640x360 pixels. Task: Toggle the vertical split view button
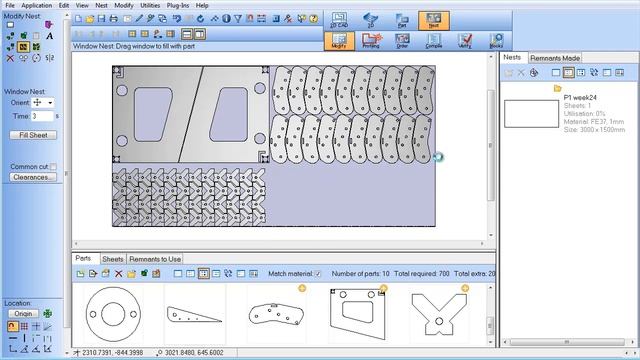[x=200, y=34]
